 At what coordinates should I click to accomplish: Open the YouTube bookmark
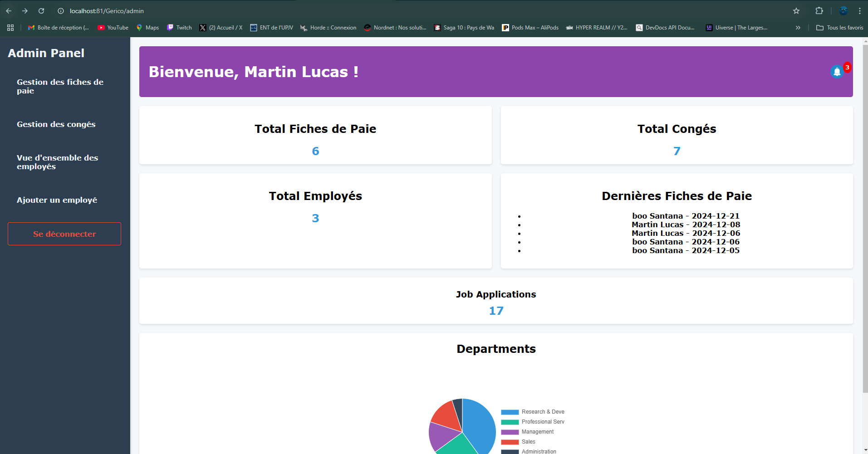(113, 28)
